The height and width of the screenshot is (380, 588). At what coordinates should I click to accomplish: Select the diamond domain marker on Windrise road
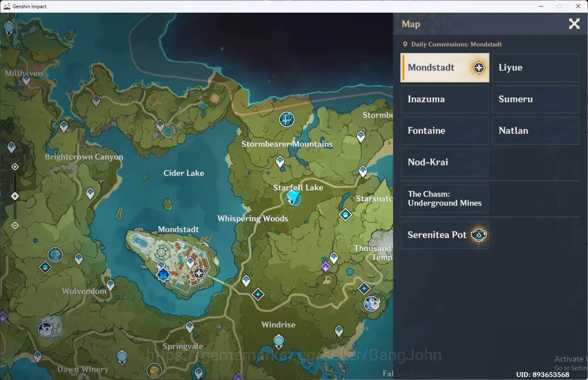pos(258,294)
